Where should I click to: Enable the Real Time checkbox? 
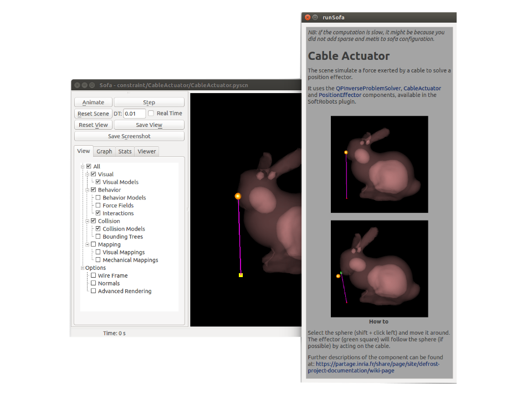click(x=151, y=113)
